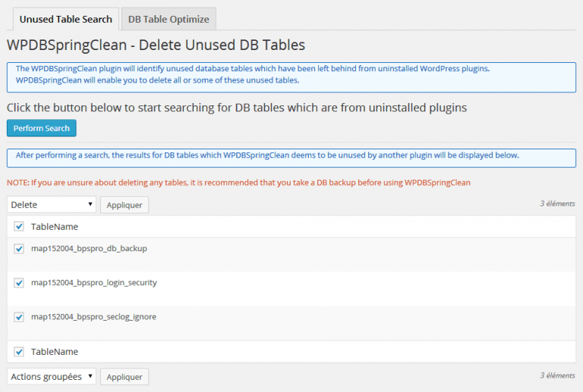Image resolution: width=583 pixels, height=392 pixels.
Task: Click the map152004_bpspro_db_backup table name
Action: click(89, 249)
